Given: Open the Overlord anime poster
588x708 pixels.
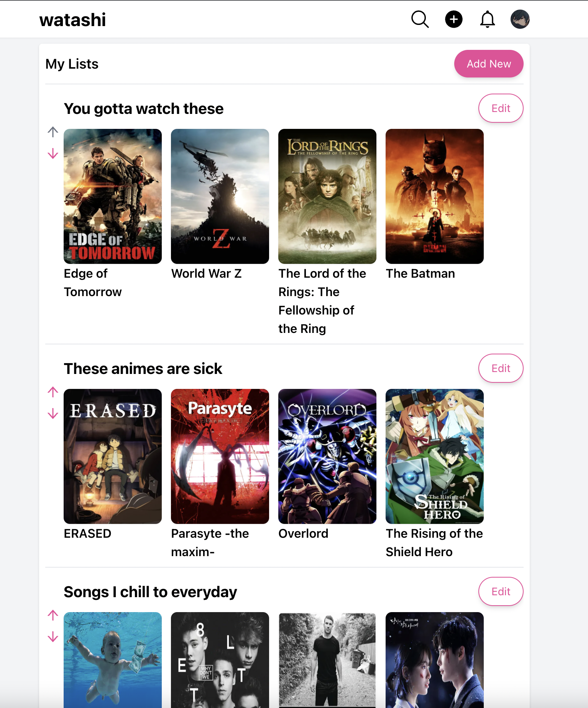Looking at the screenshot, I should click(x=327, y=456).
